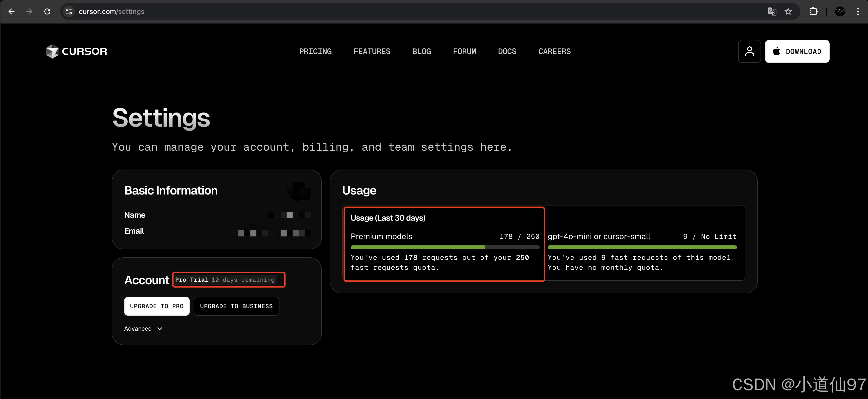This screenshot has height=399, width=868.
Task: Bookmark page with the star icon
Action: pyautogui.click(x=788, y=11)
